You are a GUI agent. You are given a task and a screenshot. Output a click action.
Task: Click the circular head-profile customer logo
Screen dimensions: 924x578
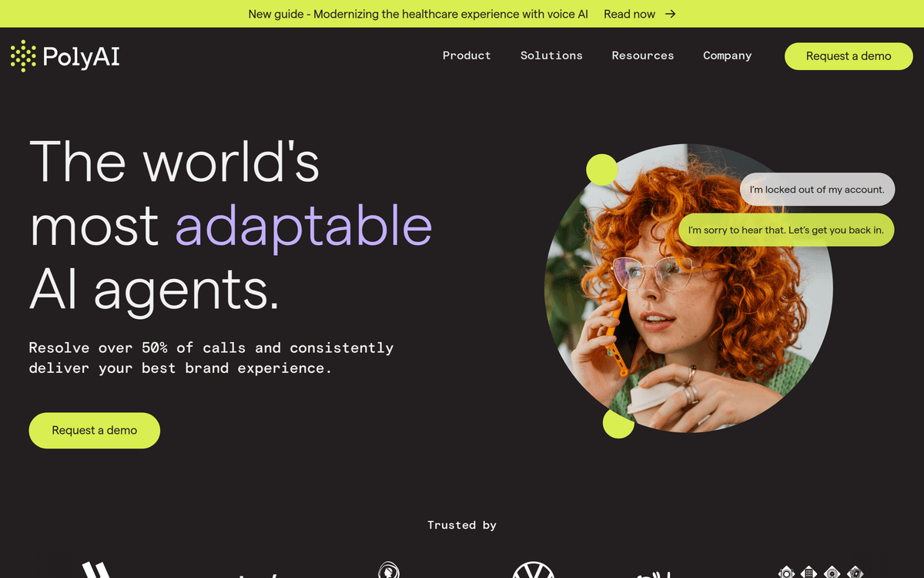click(x=389, y=570)
